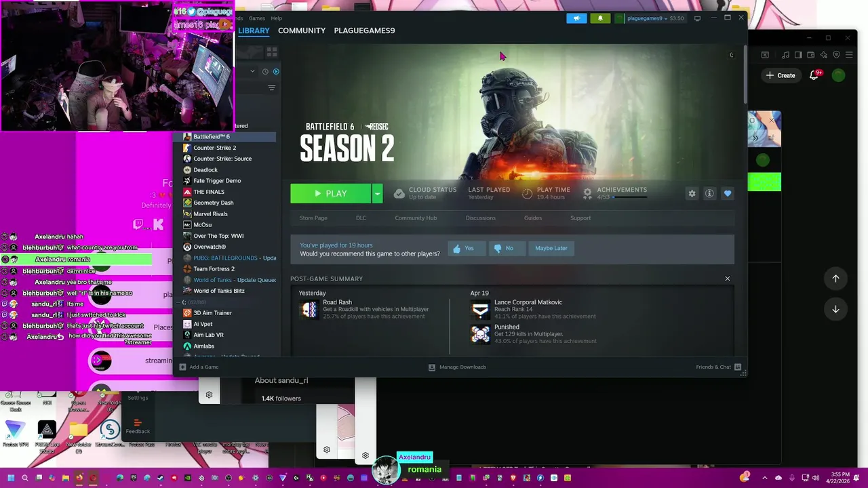Open the Road Rash achievement icon
Image resolution: width=868 pixels, height=488 pixels.
pyautogui.click(x=309, y=310)
